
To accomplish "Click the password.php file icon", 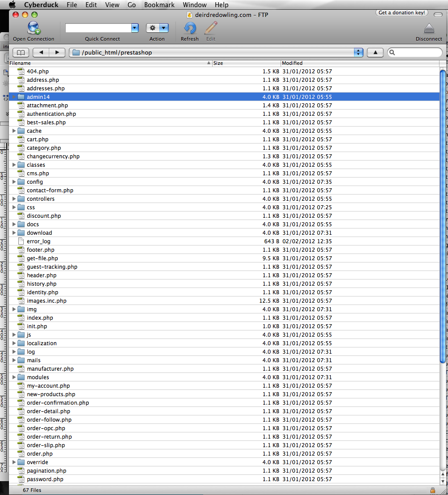I will click(21, 479).
